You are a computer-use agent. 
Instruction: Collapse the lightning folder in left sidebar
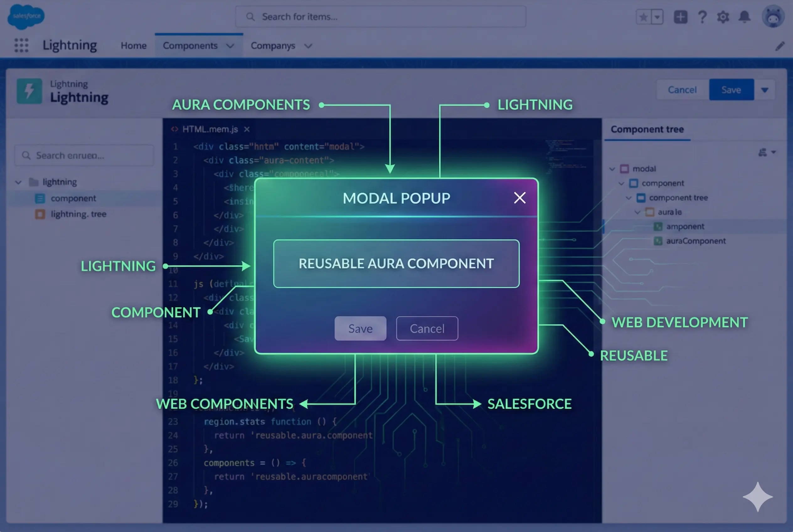point(19,182)
